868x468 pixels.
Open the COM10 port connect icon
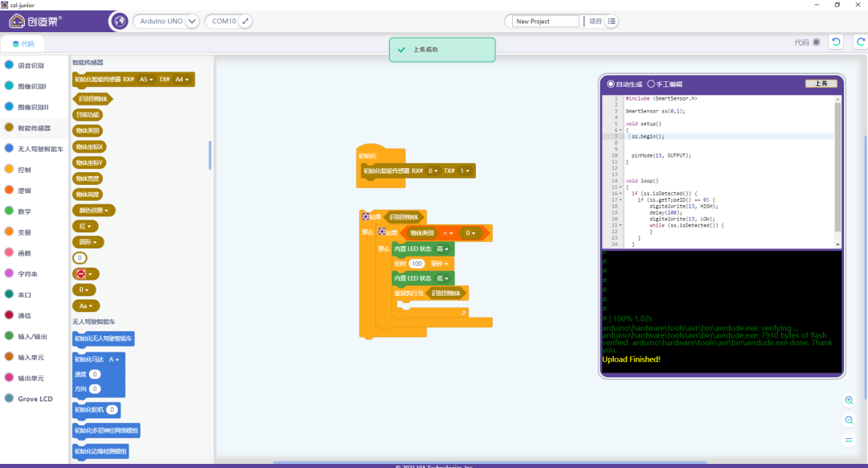(x=245, y=22)
